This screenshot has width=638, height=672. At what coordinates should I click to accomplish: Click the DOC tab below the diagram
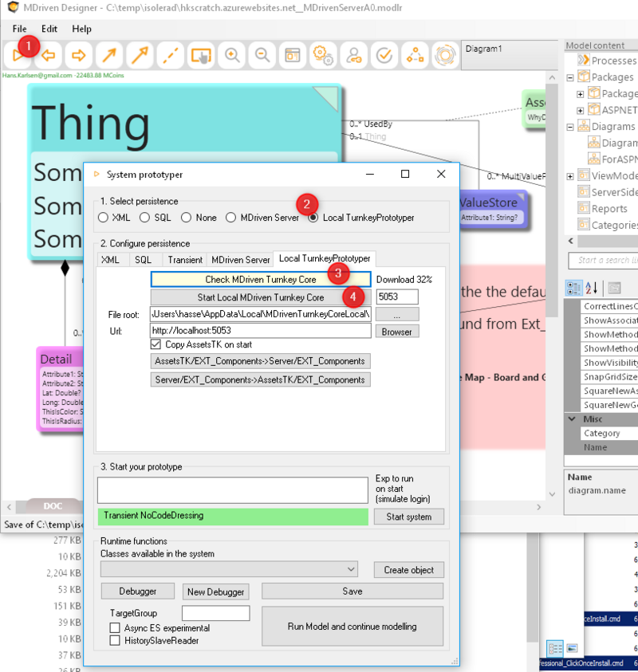click(53, 506)
